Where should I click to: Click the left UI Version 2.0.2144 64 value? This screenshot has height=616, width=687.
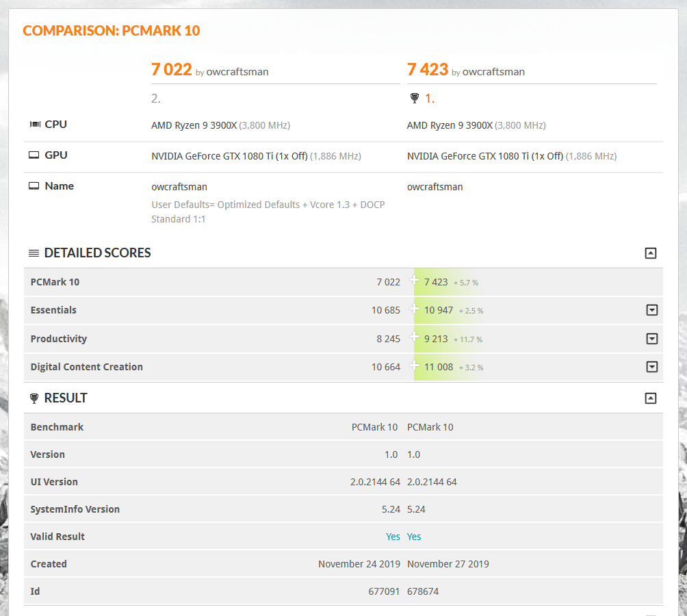(375, 482)
